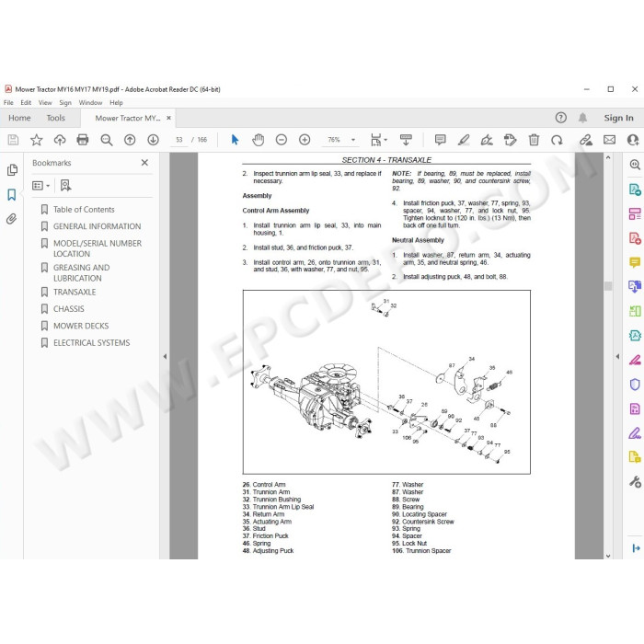This screenshot has height=644, width=644.
Task: Open the right pane search tool
Action: [635, 165]
